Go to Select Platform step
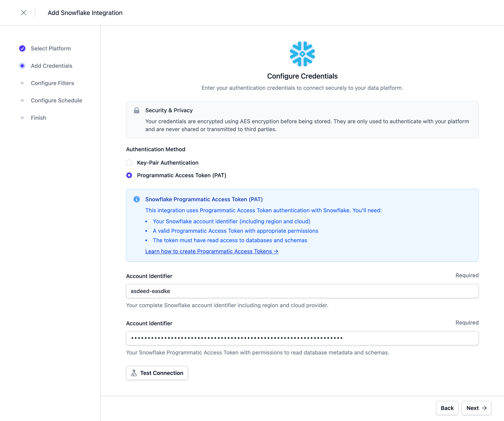This screenshot has width=504, height=421. [51, 48]
